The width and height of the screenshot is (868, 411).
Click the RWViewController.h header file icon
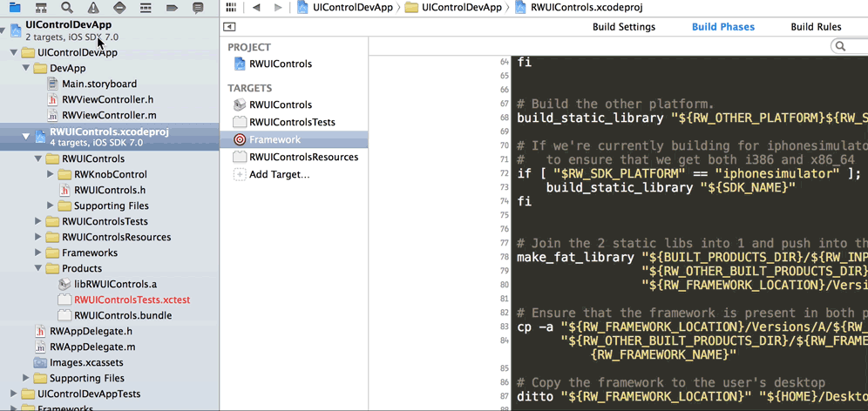52,99
